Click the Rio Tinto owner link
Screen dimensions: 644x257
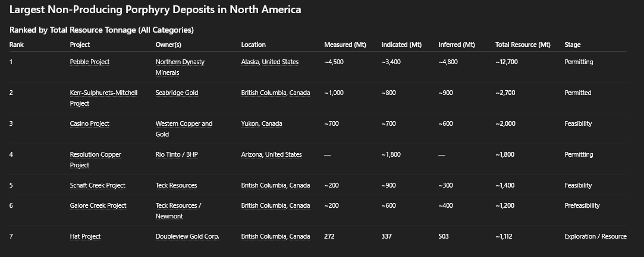[168, 154]
